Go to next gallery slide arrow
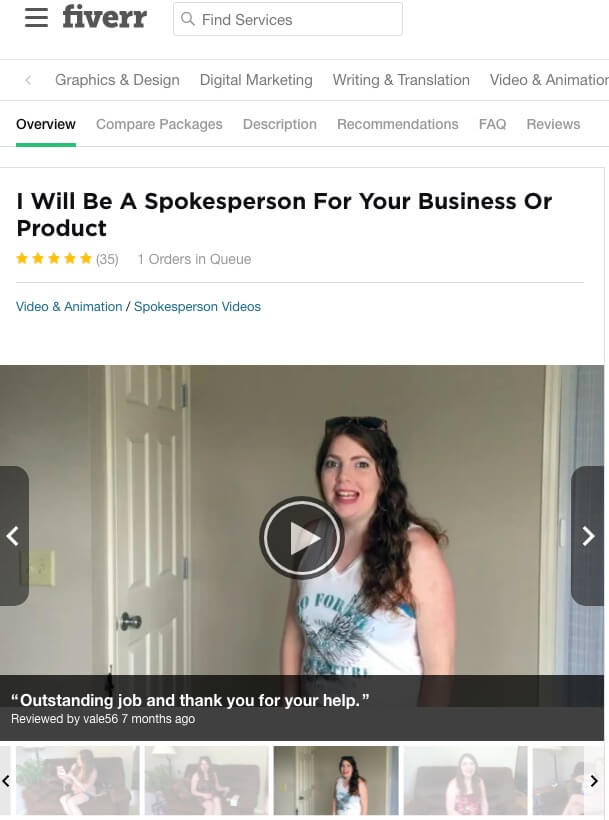The height and width of the screenshot is (820, 609). (x=589, y=536)
